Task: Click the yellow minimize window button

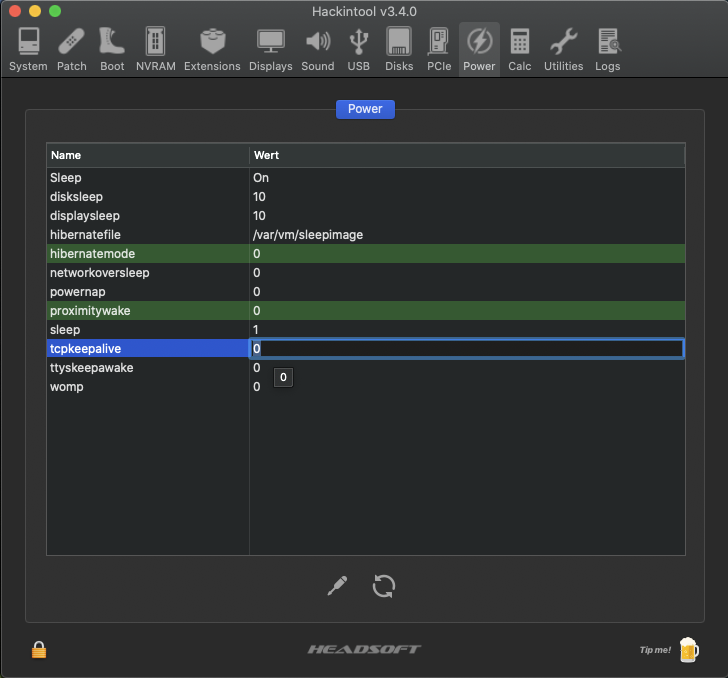Action: (x=35, y=11)
